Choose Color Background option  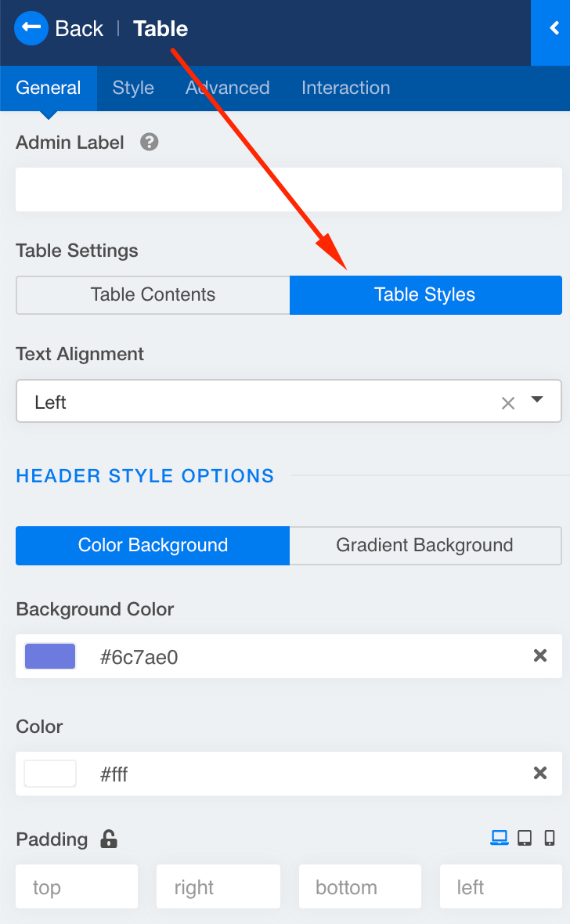pyautogui.click(x=153, y=546)
